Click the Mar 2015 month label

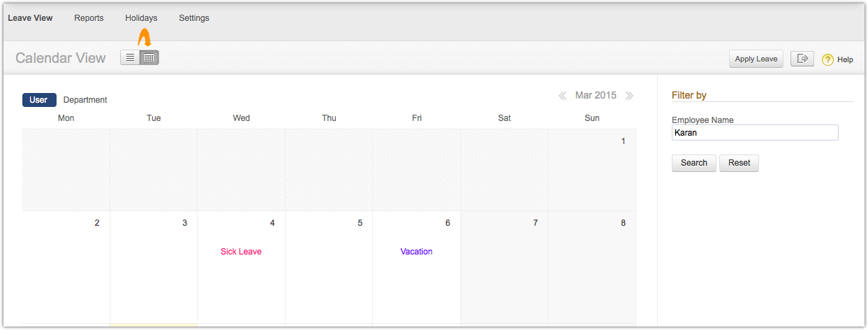click(x=596, y=95)
